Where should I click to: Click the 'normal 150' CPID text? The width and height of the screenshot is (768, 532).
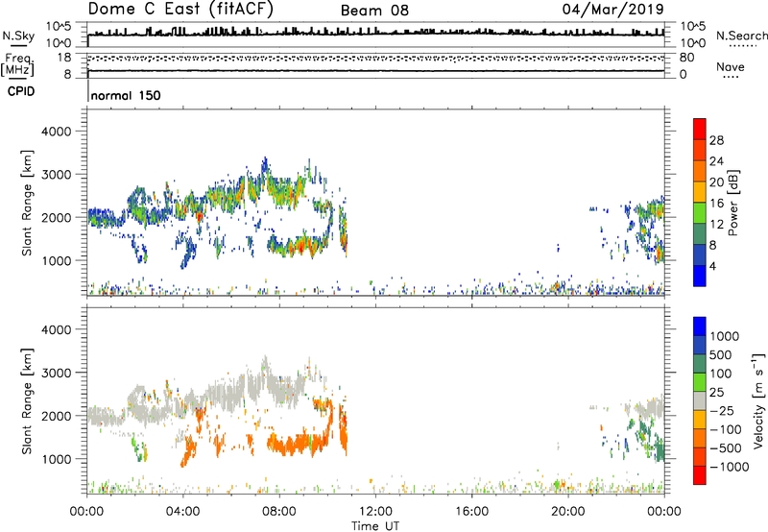click(126, 95)
